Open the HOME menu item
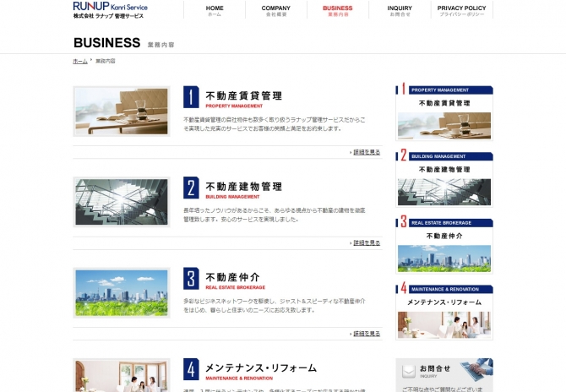The height and width of the screenshot is (392, 566). (215, 10)
